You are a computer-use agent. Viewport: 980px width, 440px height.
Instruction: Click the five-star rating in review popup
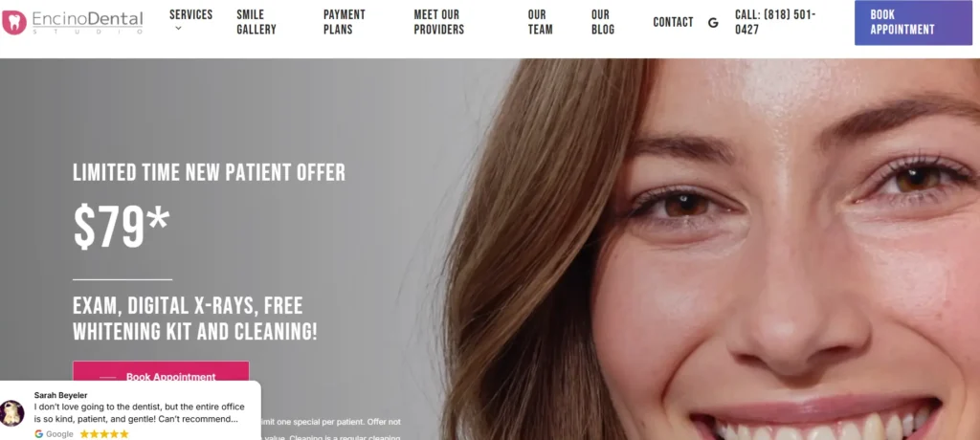[x=103, y=433]
